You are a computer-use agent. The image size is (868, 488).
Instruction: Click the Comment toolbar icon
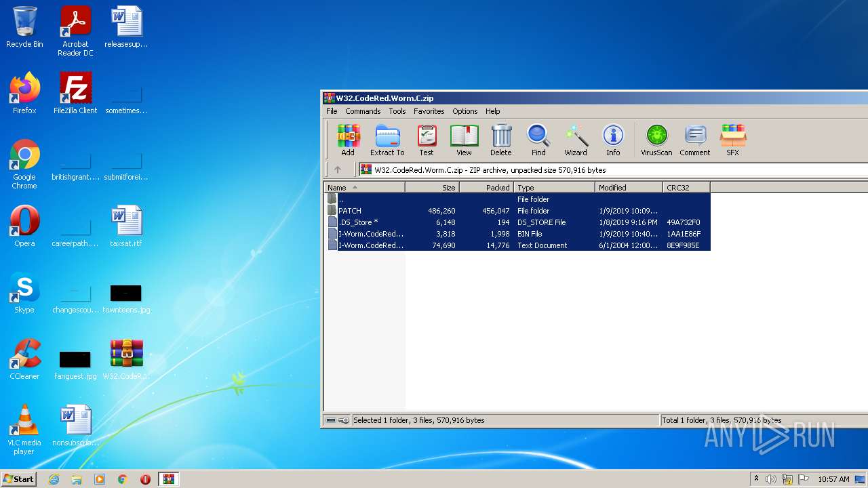pos(695,140)
